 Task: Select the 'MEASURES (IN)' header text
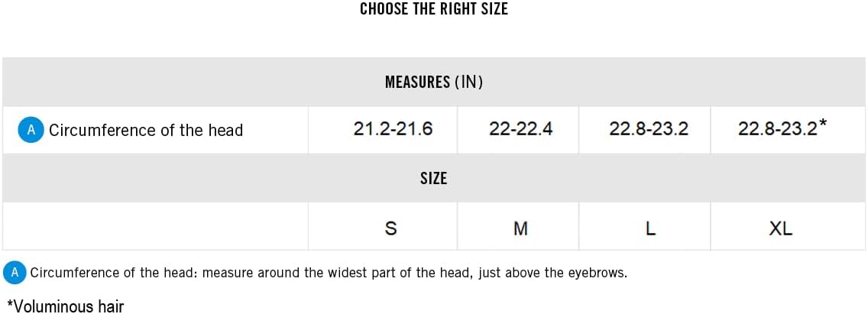(433, 82)
